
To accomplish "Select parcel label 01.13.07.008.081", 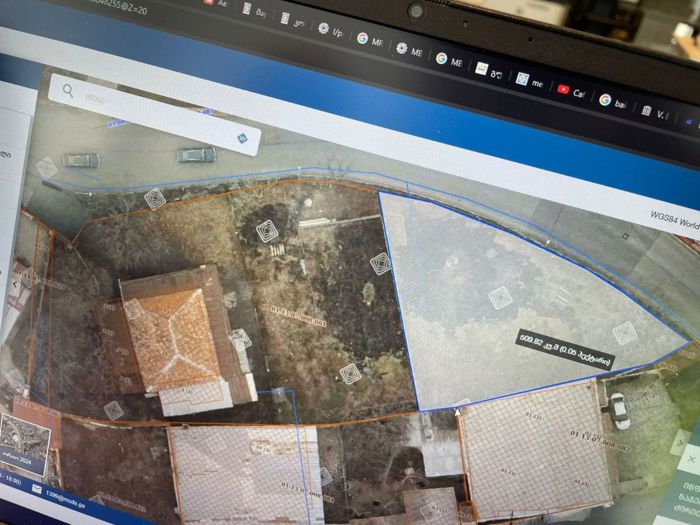I will tap(298, 315).
